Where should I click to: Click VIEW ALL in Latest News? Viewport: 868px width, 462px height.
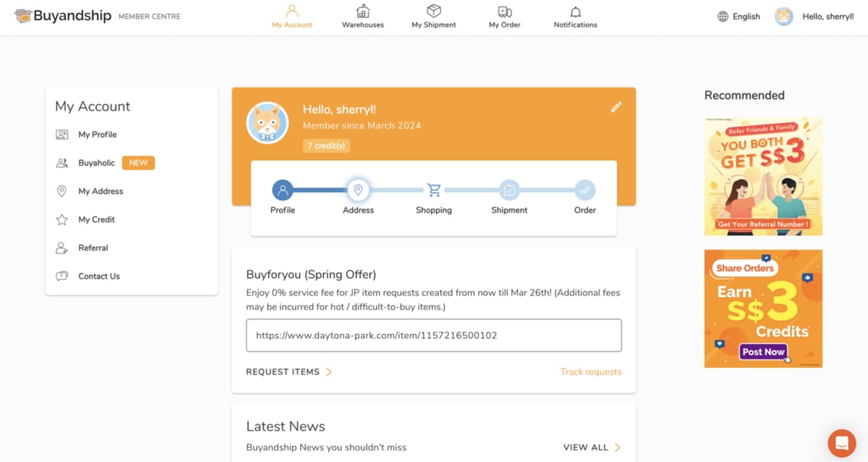tap(591, 447)
